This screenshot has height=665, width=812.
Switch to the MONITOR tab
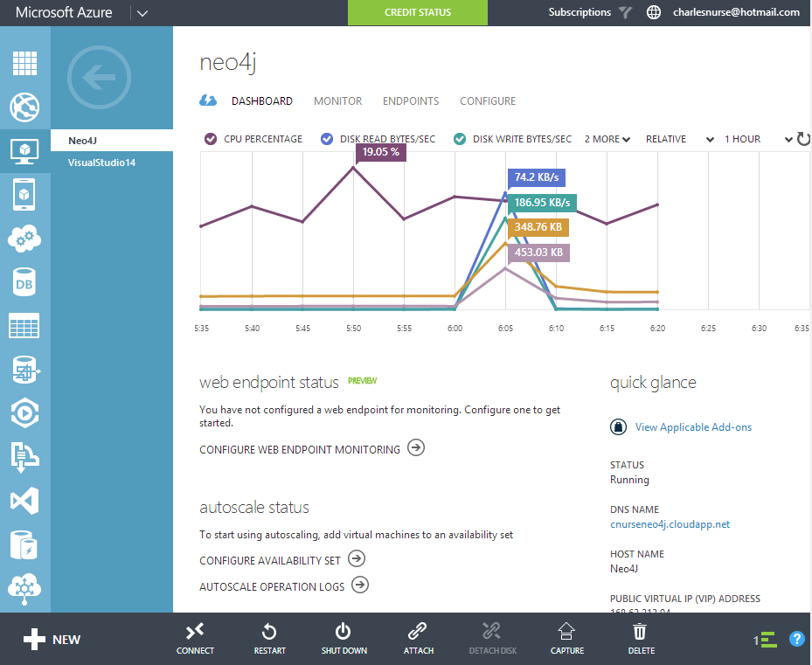337,101
